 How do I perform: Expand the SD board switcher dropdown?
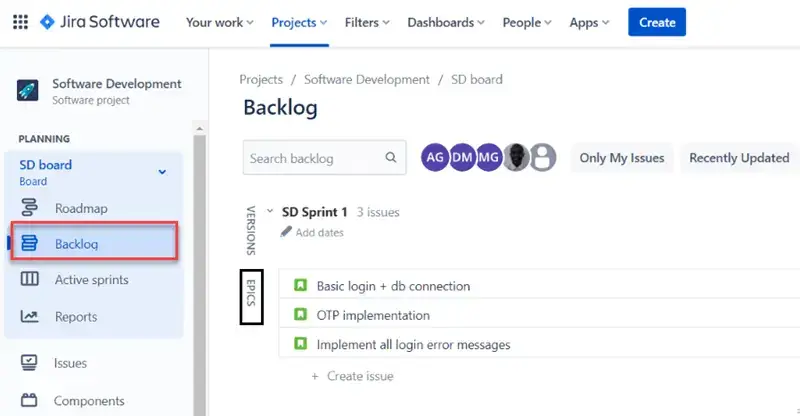[162, 172]
